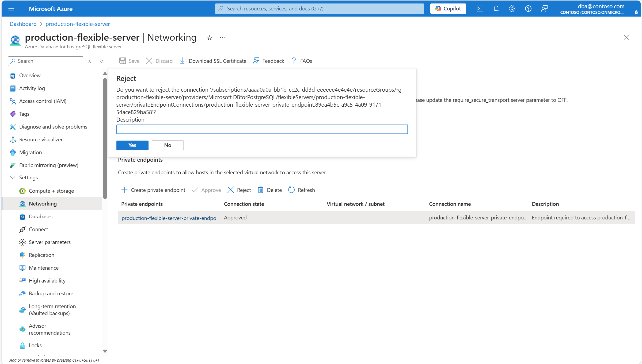Open the notifications bell
This screenshot has height=364, width=642.
[496, 9]
